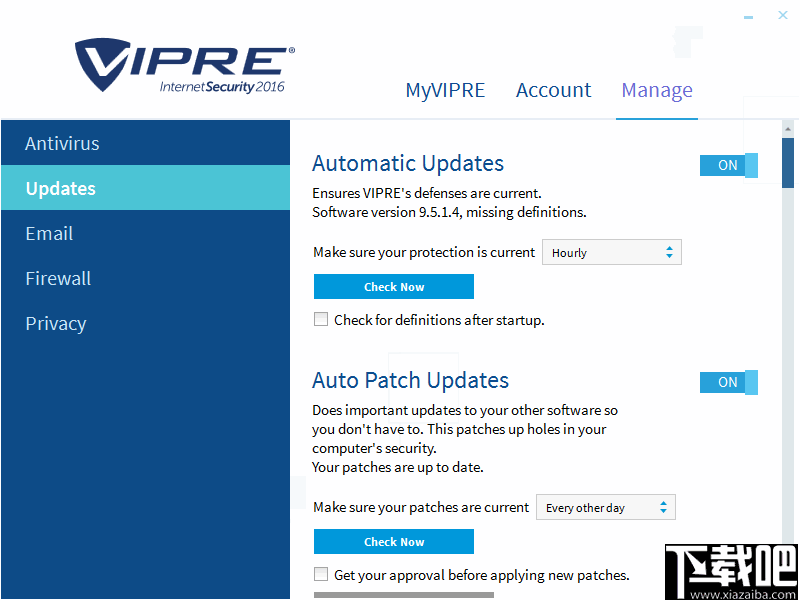Screen dimensions: 800x600
Task: Open Privacy settings
Action: pos(56,323)
